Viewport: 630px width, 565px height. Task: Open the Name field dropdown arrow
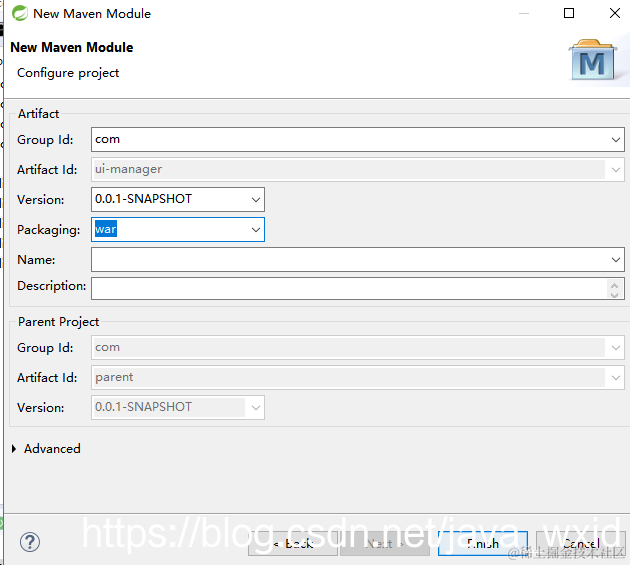[x=616, y=260]
